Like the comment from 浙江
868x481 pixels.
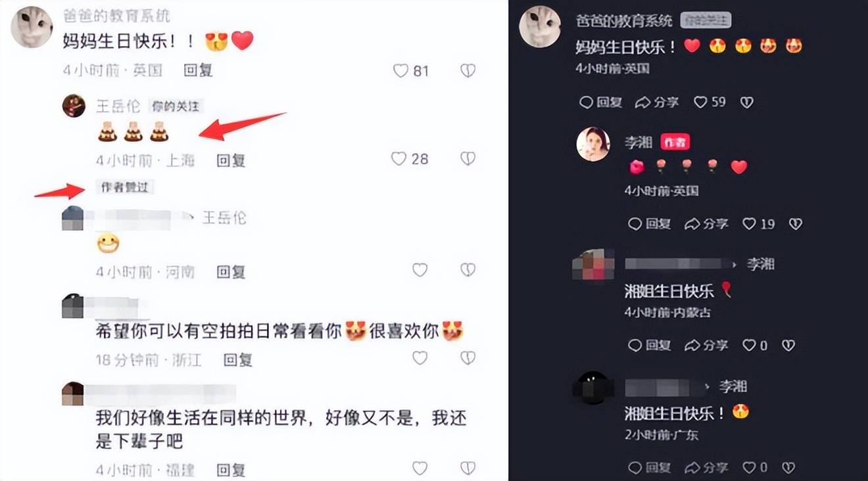(420, 358)
